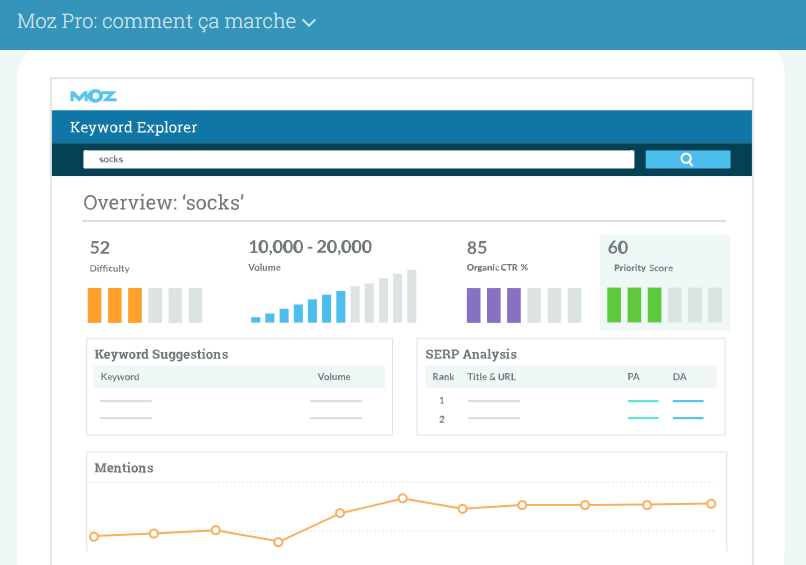This screenshot has width=806, height=565.
Task: Click the "Overview: 'socks'" heading
Action: tap(164, 203)
